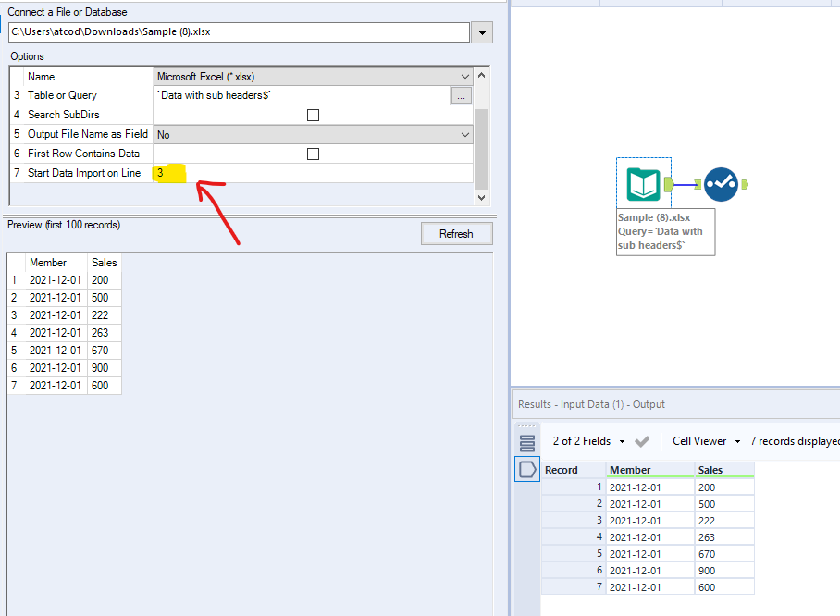This screenshot has height=616, width=840.
Task: Click the data output anchor icon in Results
Action: [x=526, y=469]
